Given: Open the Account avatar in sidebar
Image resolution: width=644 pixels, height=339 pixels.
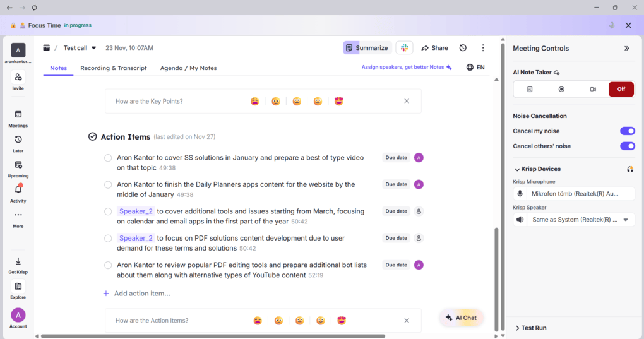Looking at the screenshot, I should [18, 315].
